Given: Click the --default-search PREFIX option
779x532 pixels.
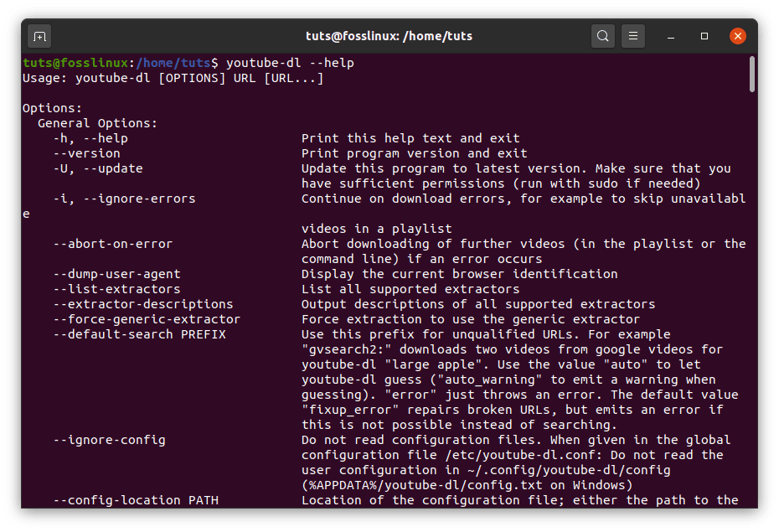Looking at the screenshot, I should (140, 334).
